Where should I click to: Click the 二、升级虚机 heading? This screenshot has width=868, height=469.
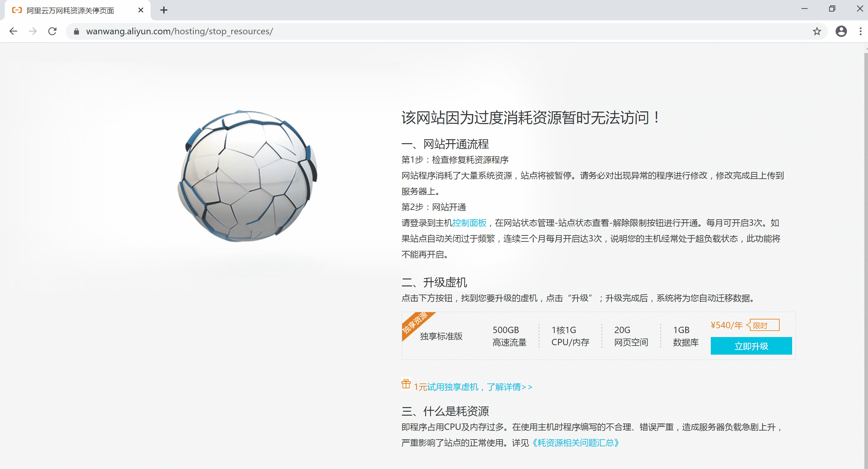(434, 282)
